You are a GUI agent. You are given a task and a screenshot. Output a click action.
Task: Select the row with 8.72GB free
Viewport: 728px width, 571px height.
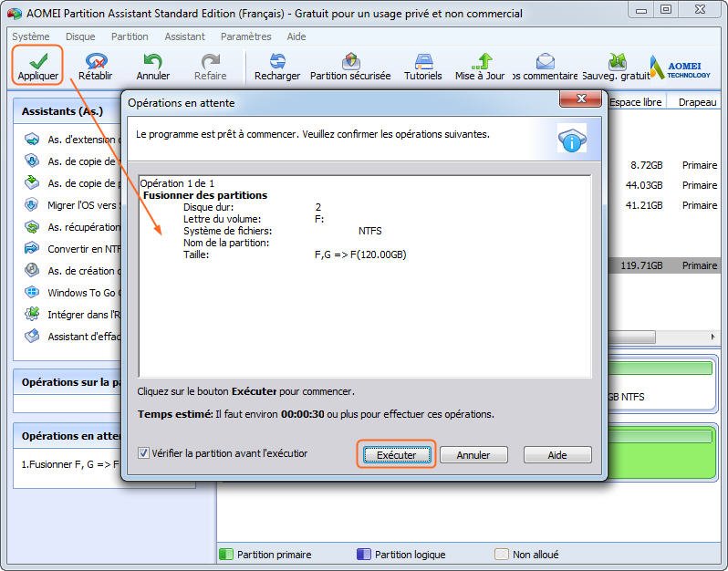[x=664, y=165]
